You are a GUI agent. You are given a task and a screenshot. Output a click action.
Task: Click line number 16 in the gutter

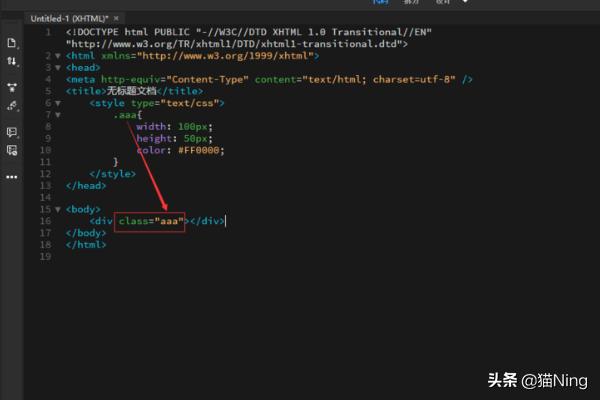pyautogui.click(x=44, y=221)
